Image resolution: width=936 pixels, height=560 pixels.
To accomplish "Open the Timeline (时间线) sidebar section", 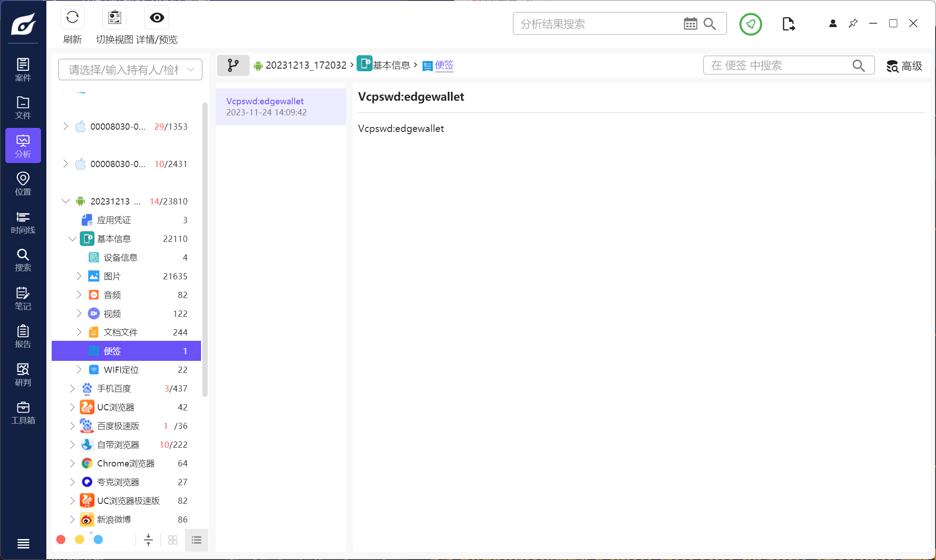I will (x=23, y=222).
